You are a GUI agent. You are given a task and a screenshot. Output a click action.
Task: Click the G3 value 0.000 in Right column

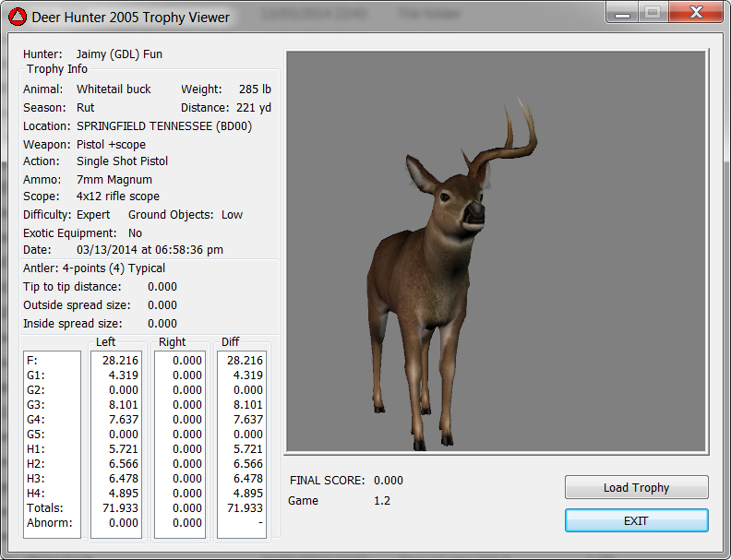coord(187,404)
